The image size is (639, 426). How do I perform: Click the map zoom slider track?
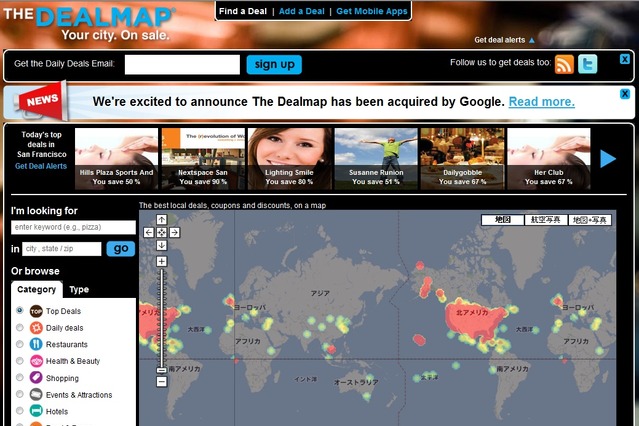[162, 318]
